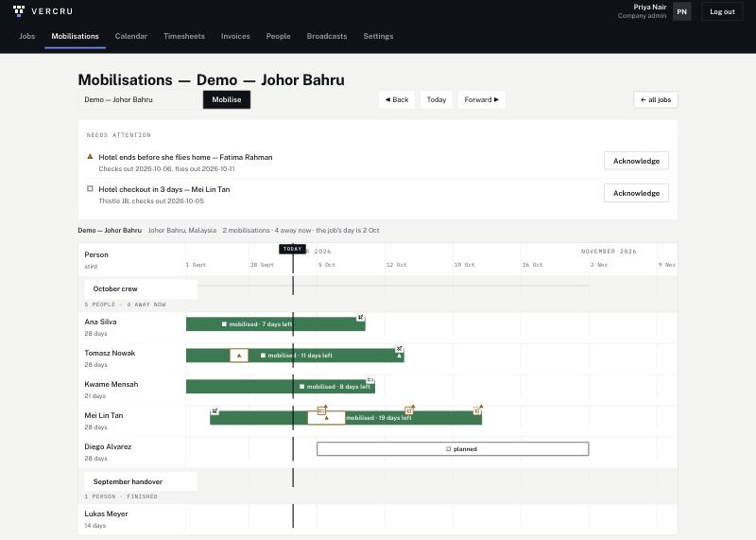
Task: Click Kwame Mensah's mobilised 8 days left bar
Action: 281,387
